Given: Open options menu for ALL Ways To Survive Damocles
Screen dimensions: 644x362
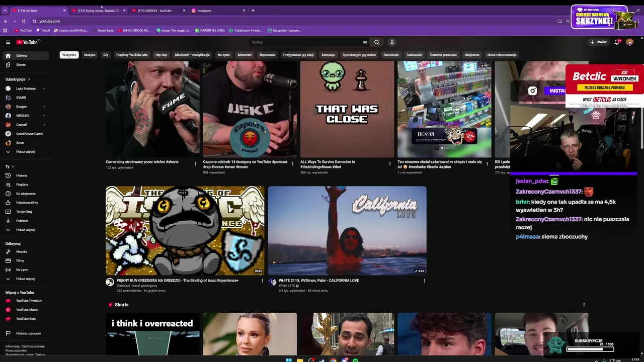Looking at the screenshot, I should tap(389, 163).
